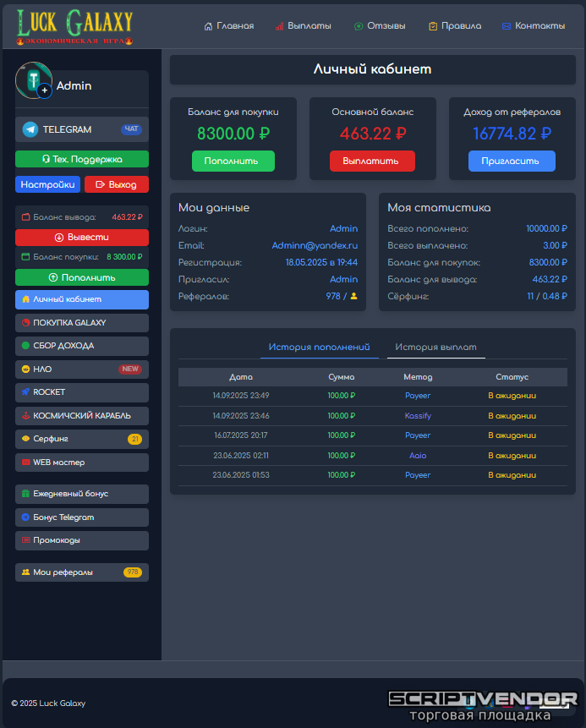This screenshot has width=586, height=728.
Task: Click the Luck Galaxy logo
Action: click(75, 25)
